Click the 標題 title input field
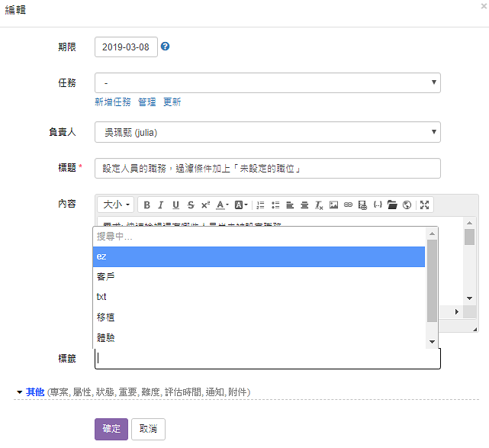 [x=267, y=169]
